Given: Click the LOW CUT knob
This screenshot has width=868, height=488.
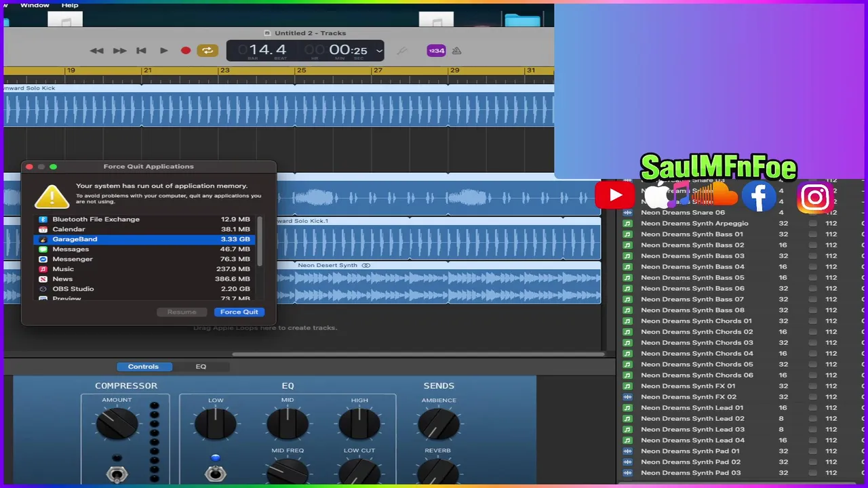Looking at the screenshot, I should (x=359, y=471).
